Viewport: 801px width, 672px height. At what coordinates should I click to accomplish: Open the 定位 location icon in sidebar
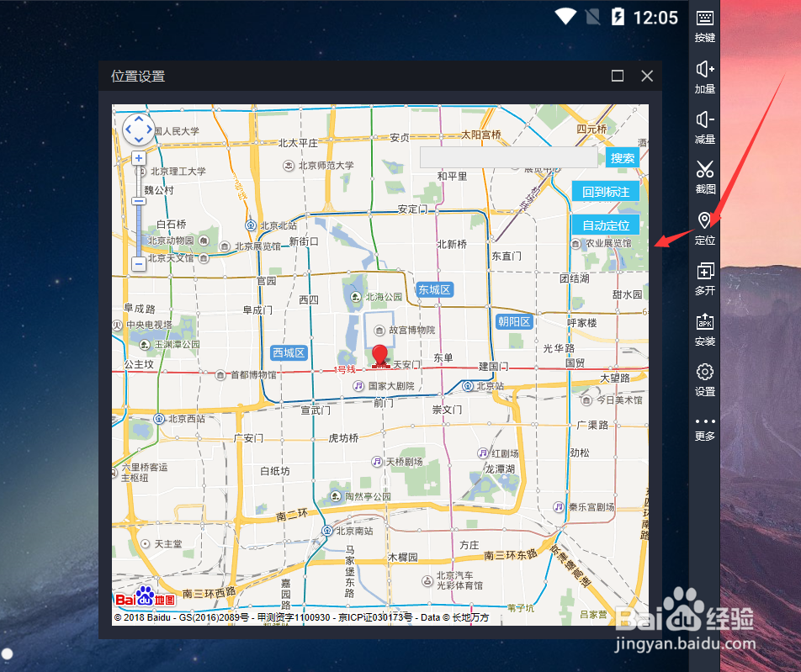coord(704,227)
